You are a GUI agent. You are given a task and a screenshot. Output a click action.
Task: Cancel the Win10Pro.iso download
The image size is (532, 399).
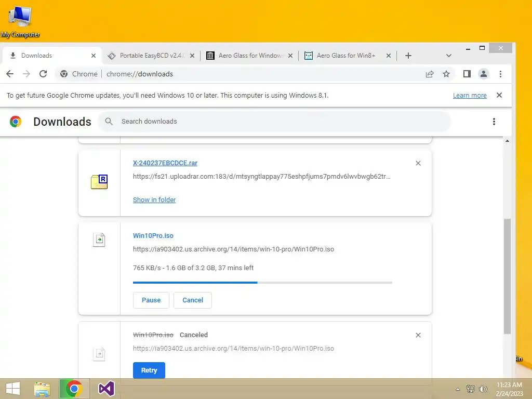[193, 300]
